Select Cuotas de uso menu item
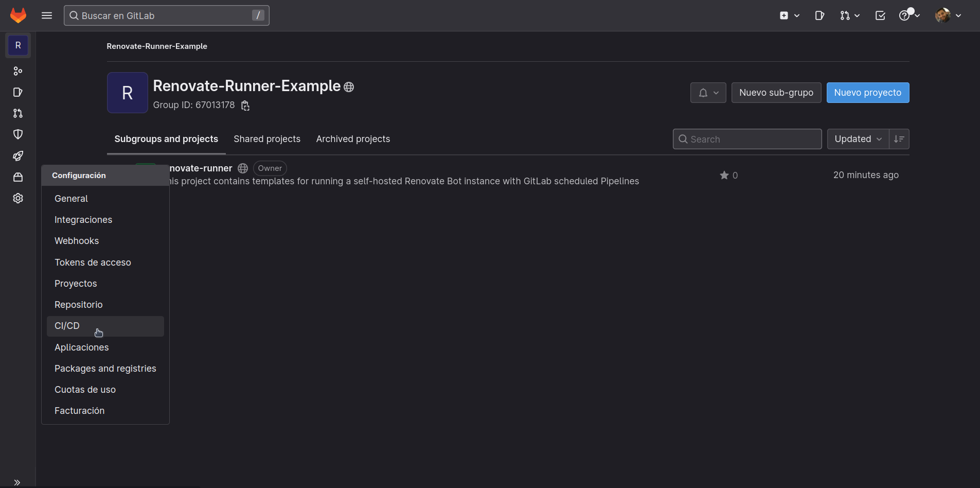The image size is (980, 488). (105, 390)
